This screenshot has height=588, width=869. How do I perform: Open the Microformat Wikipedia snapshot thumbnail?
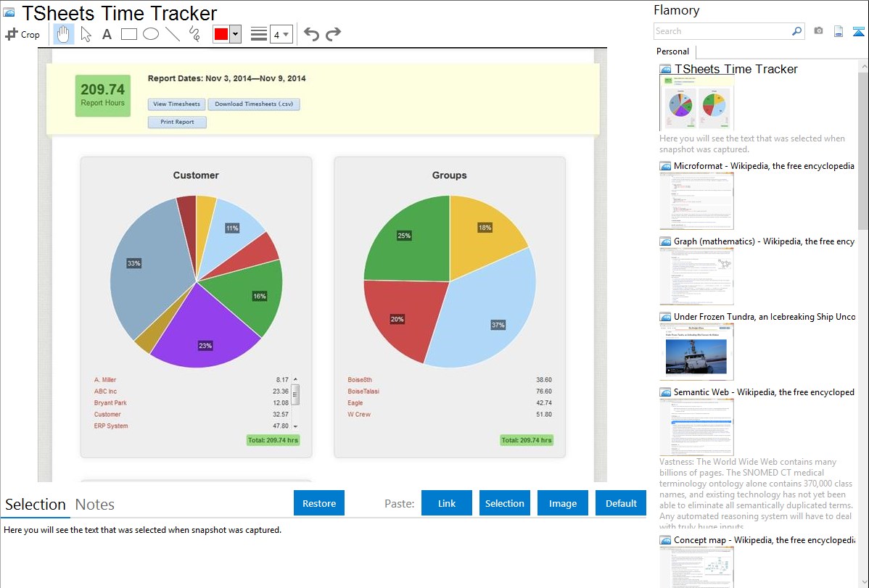pyautogui.click(x=696, y=201)
